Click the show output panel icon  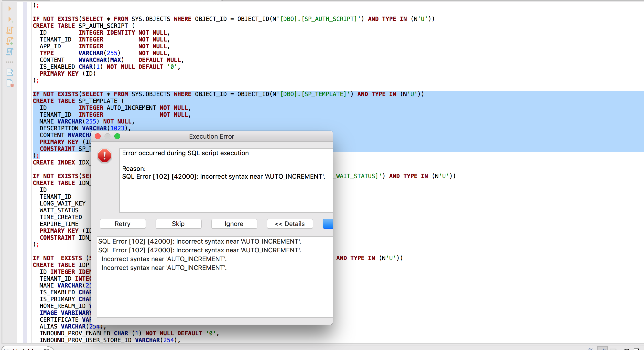point(10,72)
